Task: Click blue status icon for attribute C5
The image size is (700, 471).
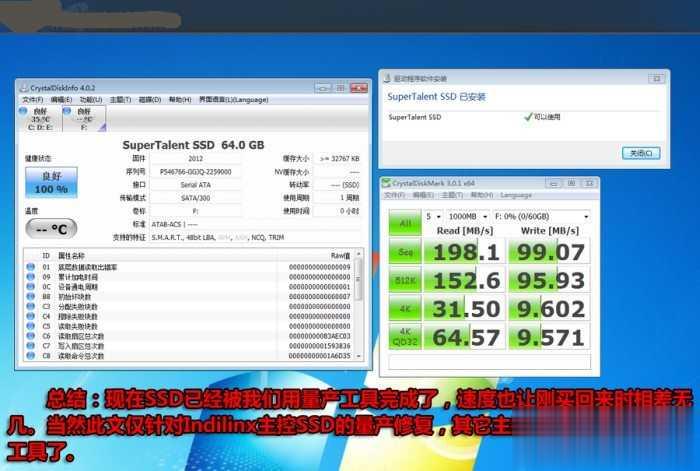Action: (x=30, y=326)
